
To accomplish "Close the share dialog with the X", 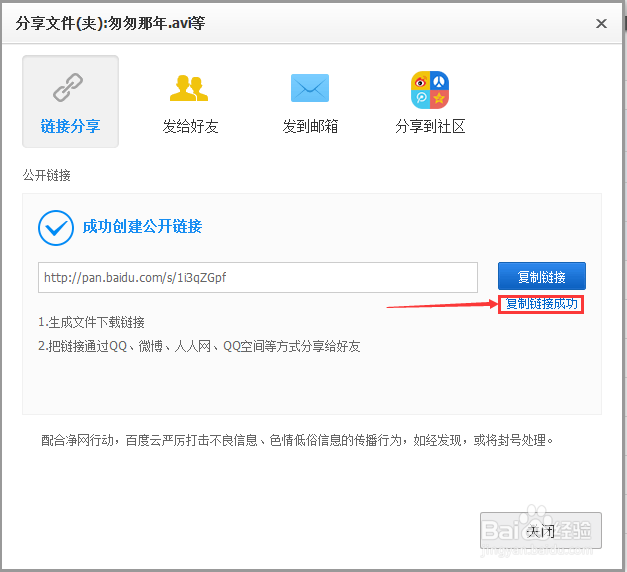I will [x=601, y=24].
